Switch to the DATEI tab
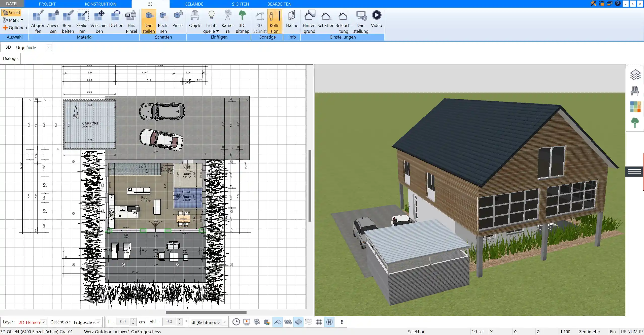Screen dimensions: 644x335 pyautogui.click(x=12, y=4)
